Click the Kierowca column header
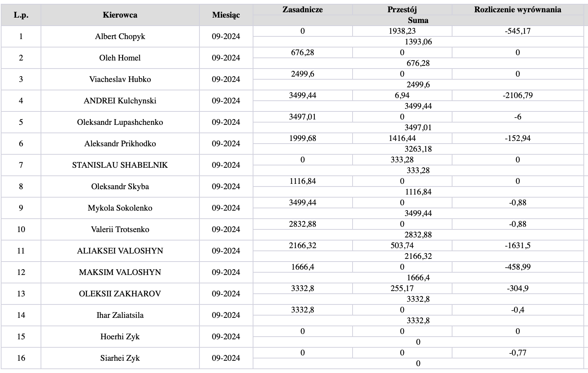This screenshot has height=373, width=588. click(120, 15)
